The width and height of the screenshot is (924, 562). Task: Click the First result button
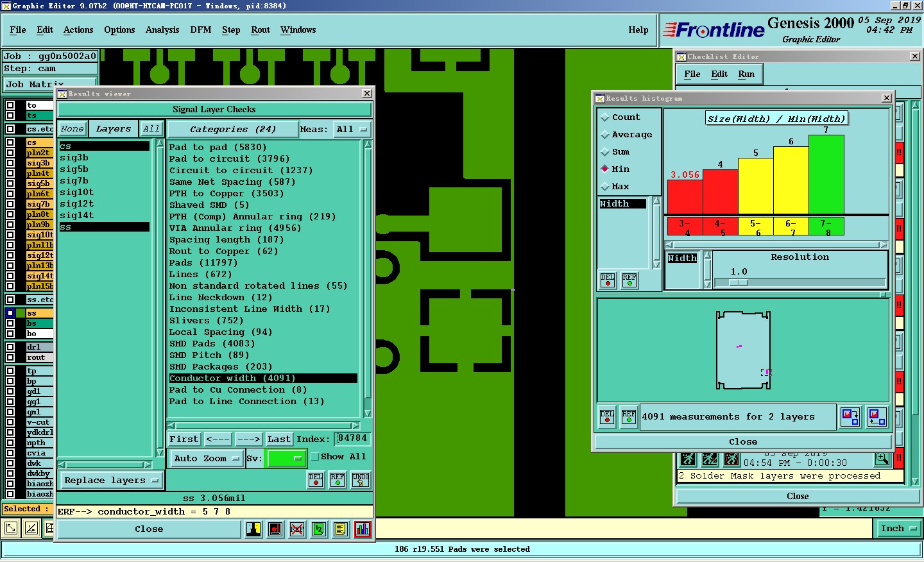(x=184, y=439)
